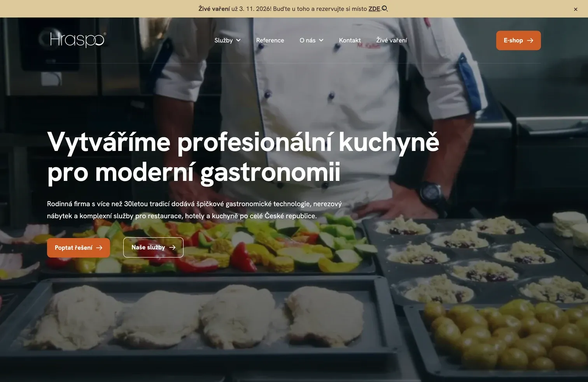Image resolution: width=588 pixels, height=382 pixels.
Task: Click the 'Rodinná firma s více než 30letou' paragraph
Action: pyautogui.click(x=194, y=210)
